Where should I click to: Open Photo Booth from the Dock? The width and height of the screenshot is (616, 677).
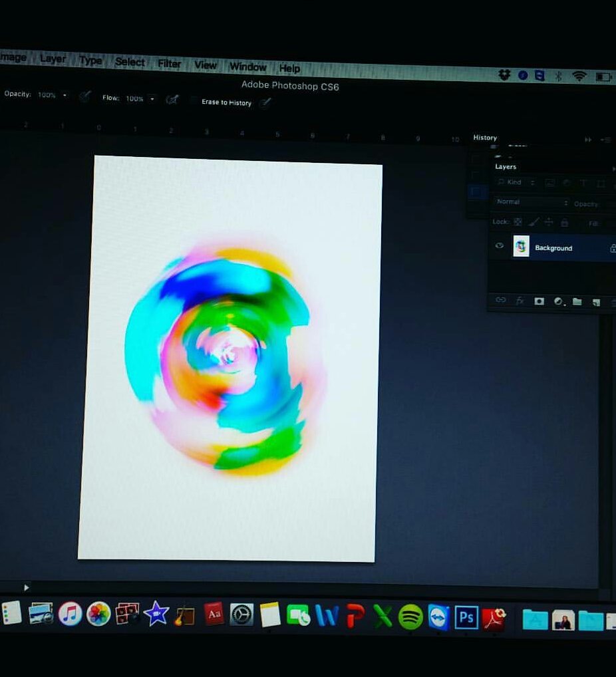(x=127, y=614)
